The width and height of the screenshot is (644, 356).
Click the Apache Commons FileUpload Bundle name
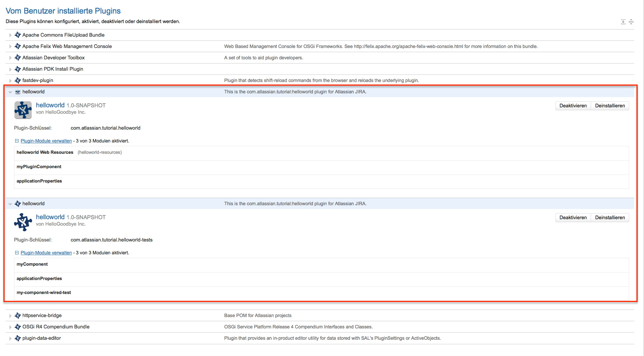pyautogui.click(x=64, y=35)
